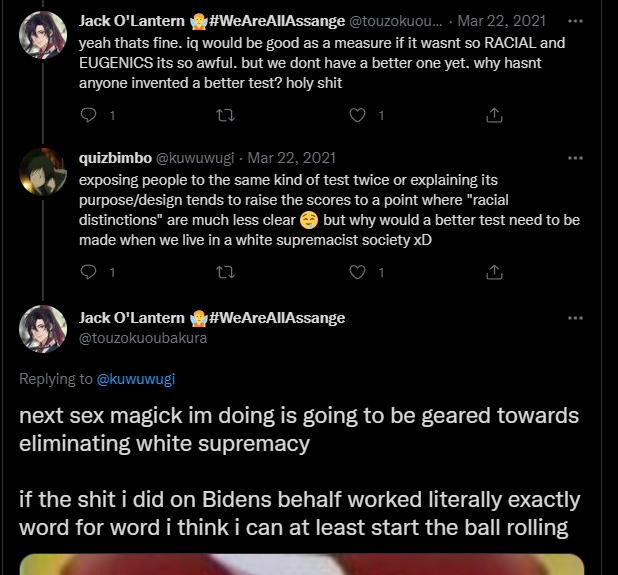Screen dimensions: 618x575
Task: Like Jack O'Lantern's first tweet
Action: tap(357, 115)
